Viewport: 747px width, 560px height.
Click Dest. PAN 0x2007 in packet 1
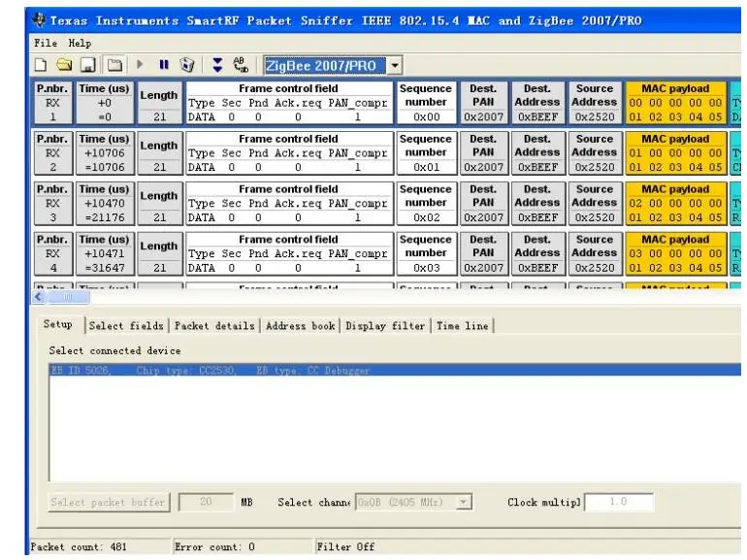483,103
